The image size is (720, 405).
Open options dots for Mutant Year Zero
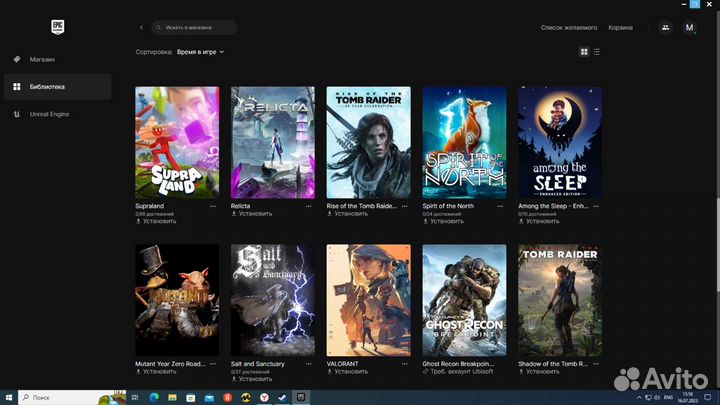[x=213, y=364]
